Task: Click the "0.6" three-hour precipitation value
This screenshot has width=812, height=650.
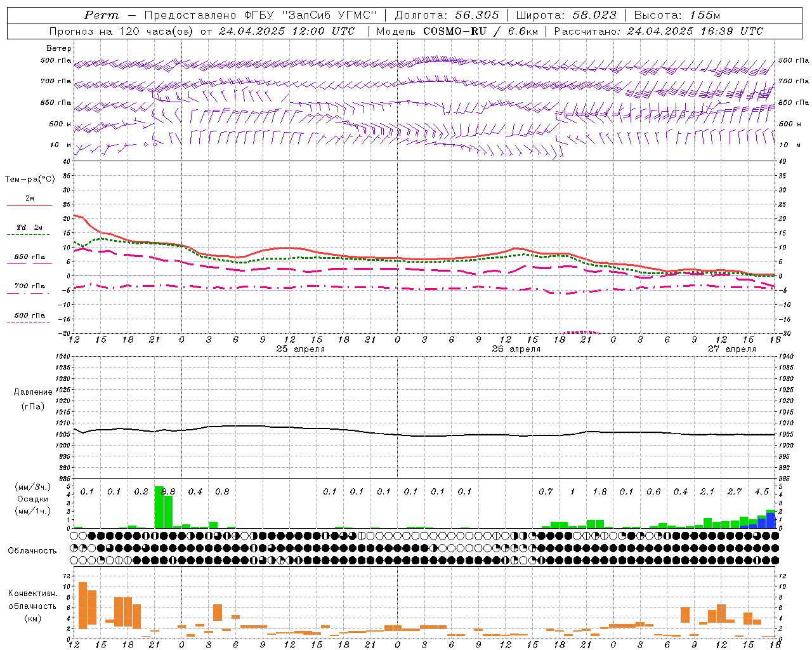Action: (653, 491)
